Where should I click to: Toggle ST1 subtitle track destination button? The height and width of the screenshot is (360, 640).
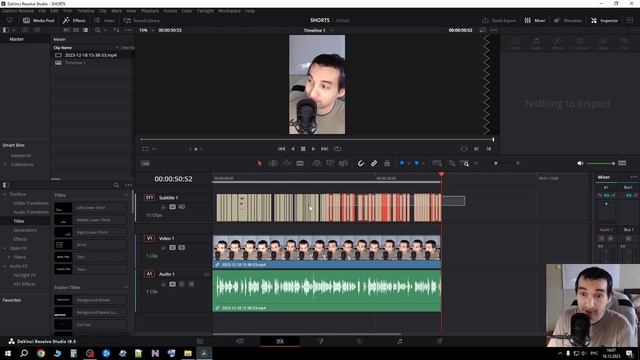(149, 198)
